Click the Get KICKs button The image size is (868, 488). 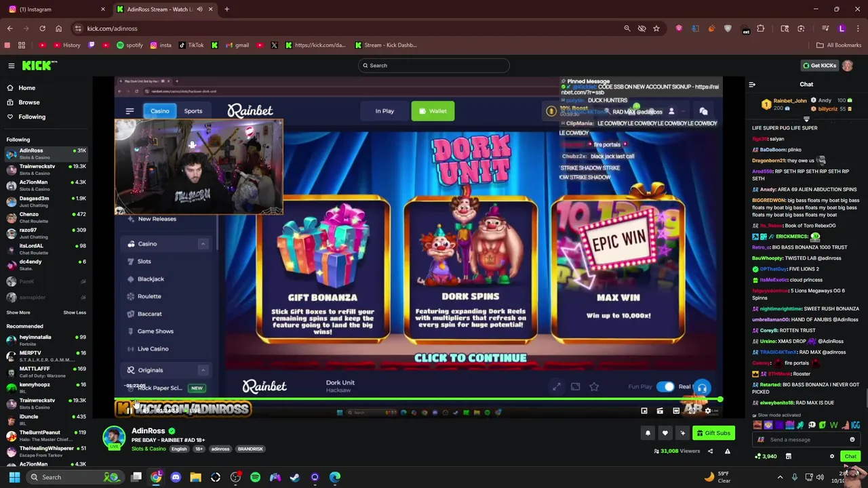(x=819, y=66)
